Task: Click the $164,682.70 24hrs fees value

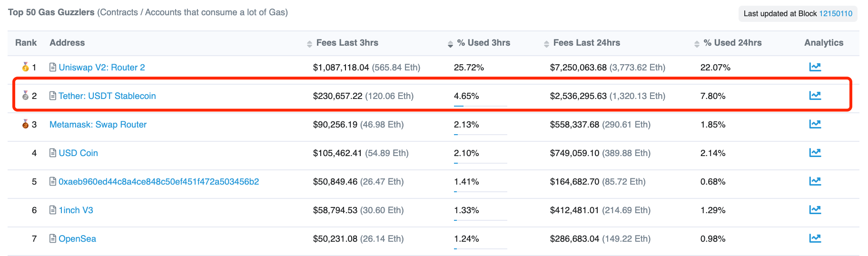Action: pyautogui.click(x=574, y=182)
